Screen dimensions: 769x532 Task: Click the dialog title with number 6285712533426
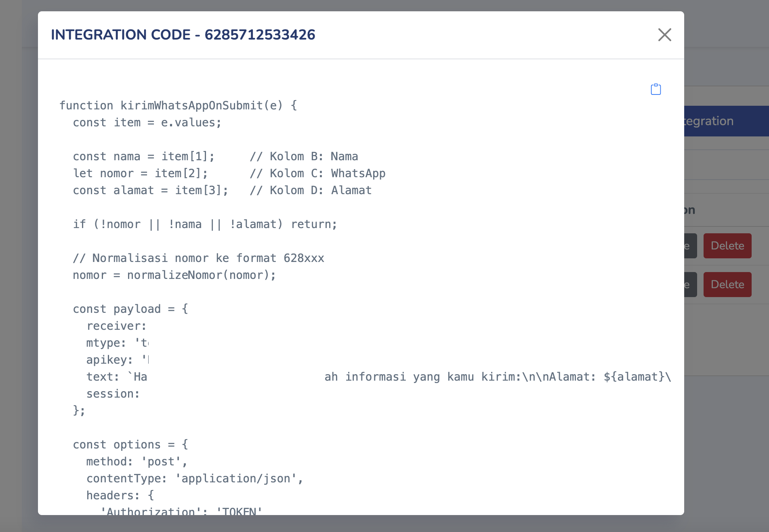(x=183, y=35)
